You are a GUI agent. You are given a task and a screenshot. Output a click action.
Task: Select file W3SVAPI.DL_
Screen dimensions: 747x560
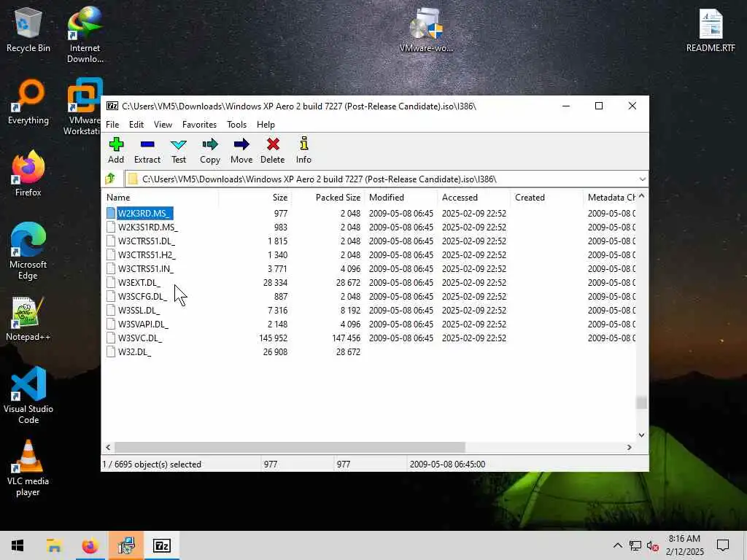point(143,324)
